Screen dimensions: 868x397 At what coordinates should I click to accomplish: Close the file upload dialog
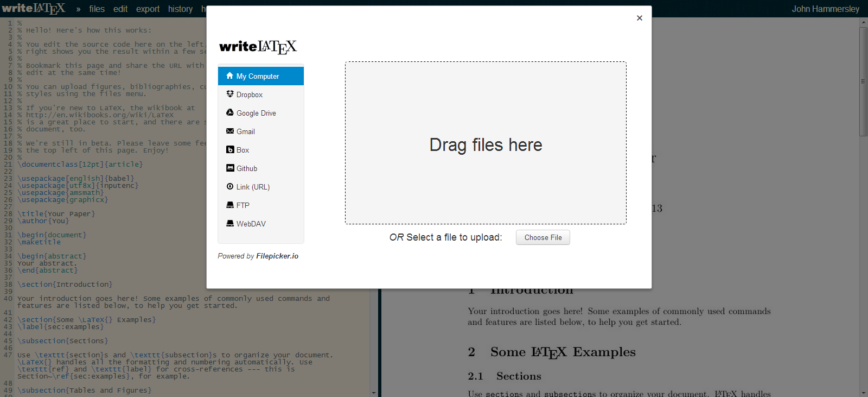[x=640, y=18]
